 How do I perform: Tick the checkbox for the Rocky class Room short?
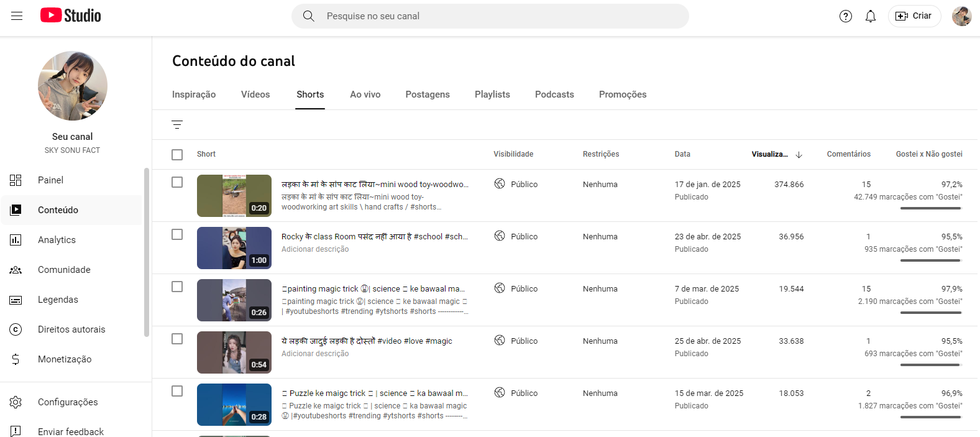177,234
